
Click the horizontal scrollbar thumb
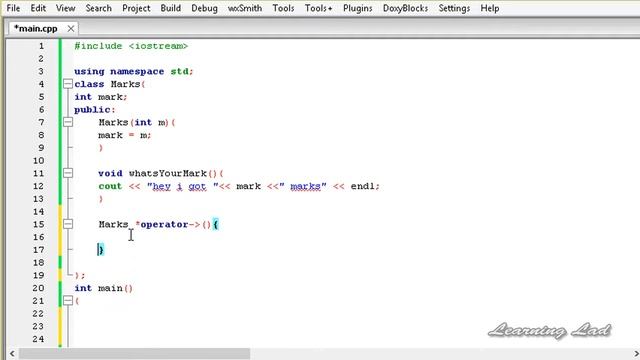[135, 353]
